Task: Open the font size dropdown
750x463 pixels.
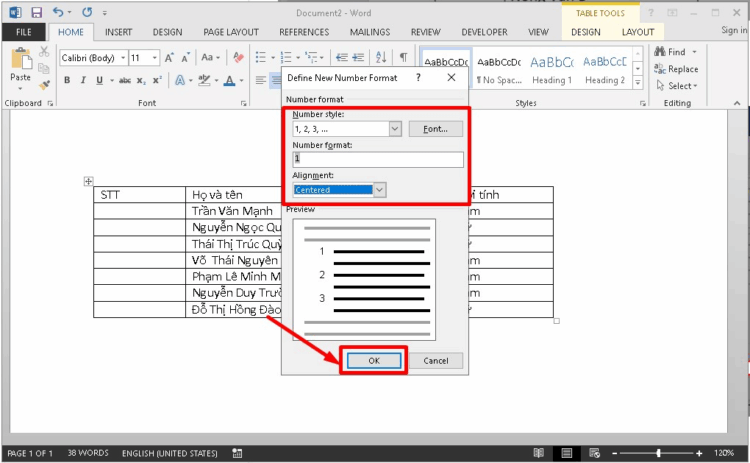Action: (x=153, y=58)
